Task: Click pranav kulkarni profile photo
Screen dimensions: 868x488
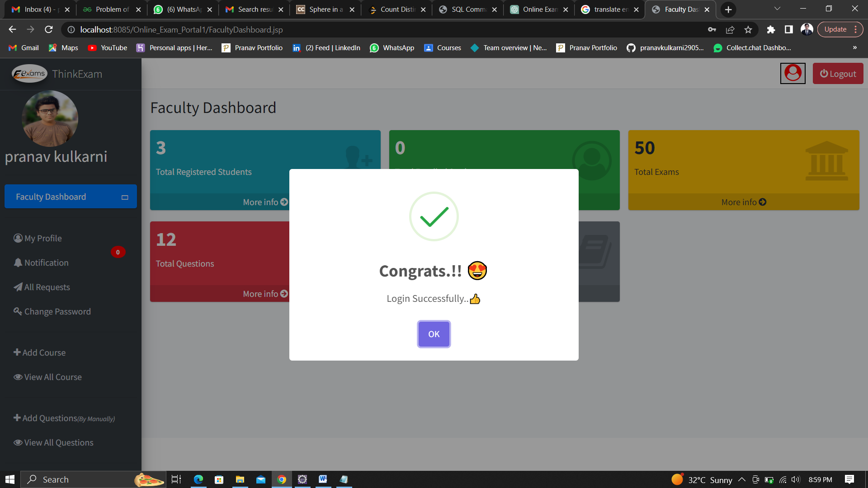Action: (50, 118)
